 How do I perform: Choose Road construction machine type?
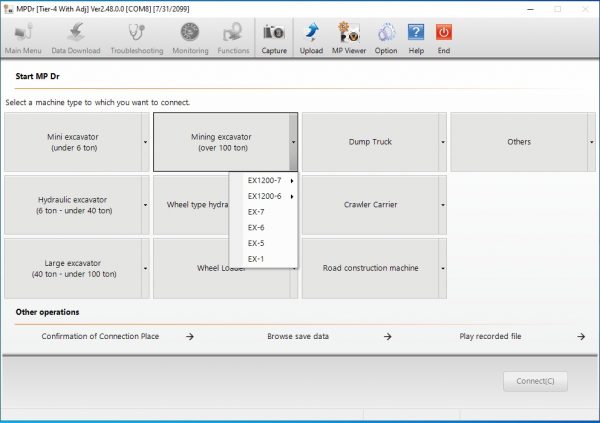pos(370,268)
